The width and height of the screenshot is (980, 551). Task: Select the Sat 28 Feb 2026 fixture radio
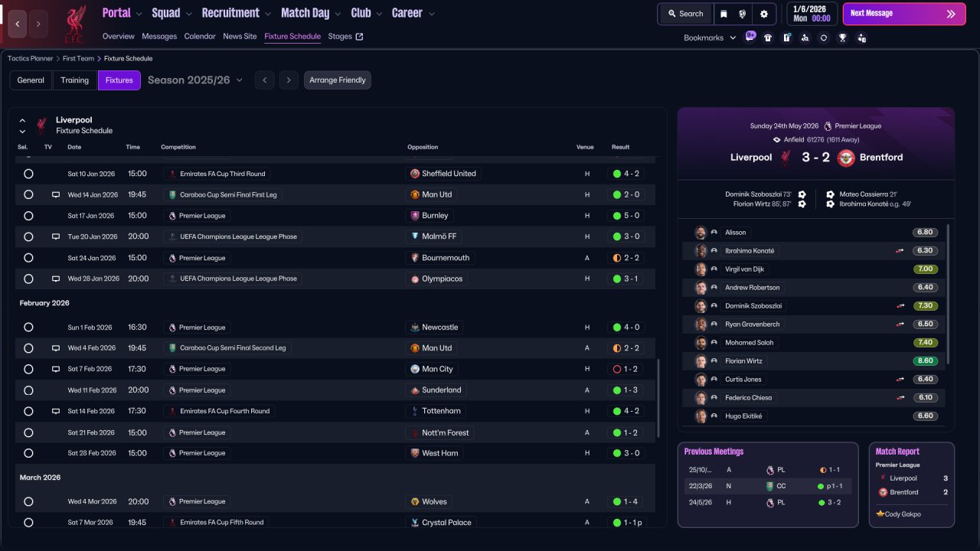28,453
